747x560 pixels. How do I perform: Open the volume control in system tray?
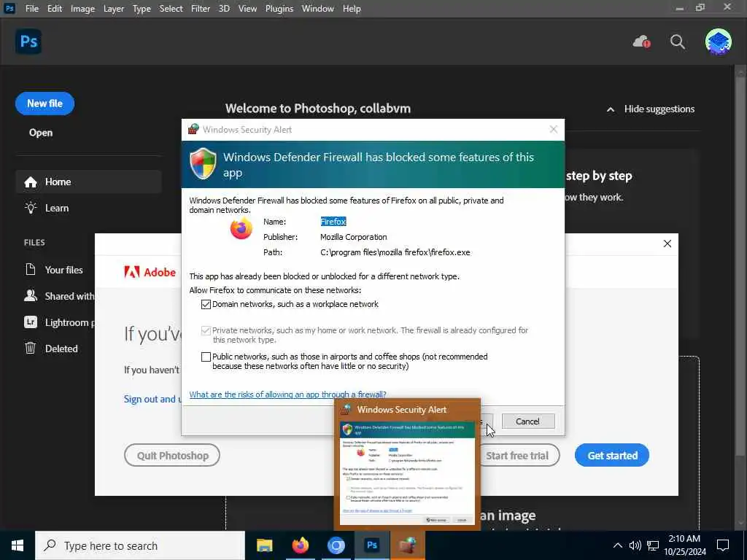635,545
